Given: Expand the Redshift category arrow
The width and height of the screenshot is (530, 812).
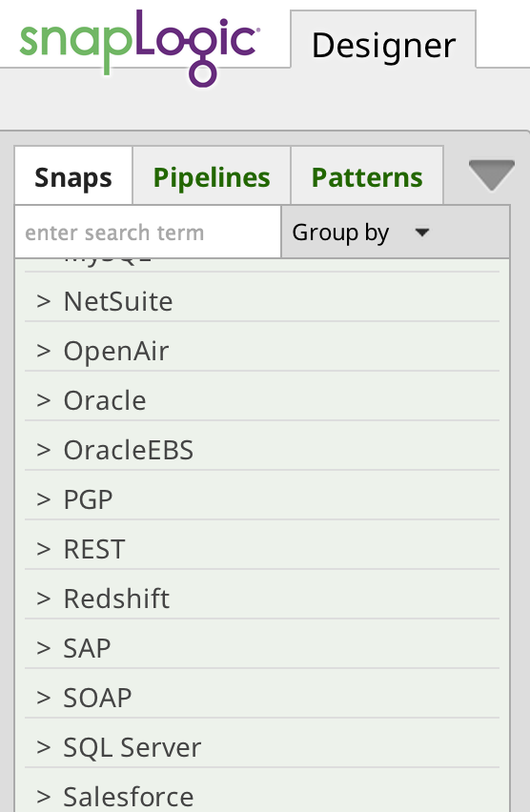Looking at the screenshot, I should tap(44, 599).
